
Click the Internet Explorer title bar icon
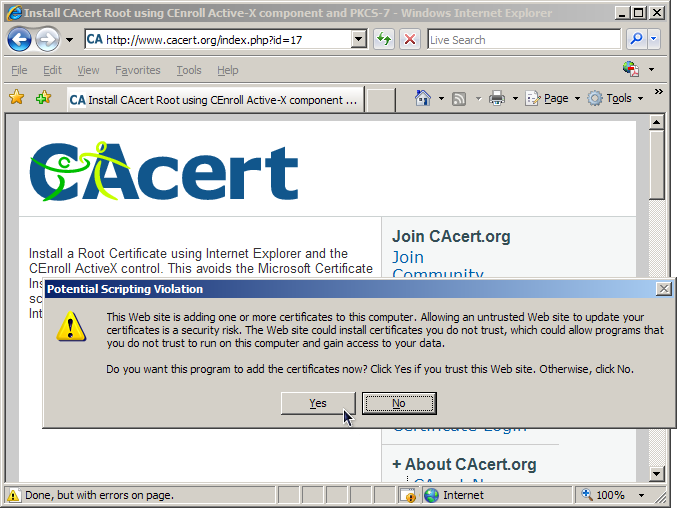click(14, 13)
